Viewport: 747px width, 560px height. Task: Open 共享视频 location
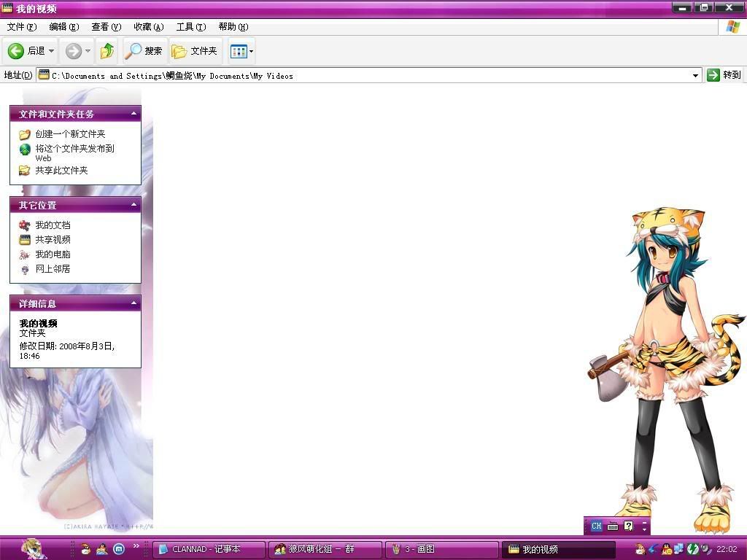point(53,239)
